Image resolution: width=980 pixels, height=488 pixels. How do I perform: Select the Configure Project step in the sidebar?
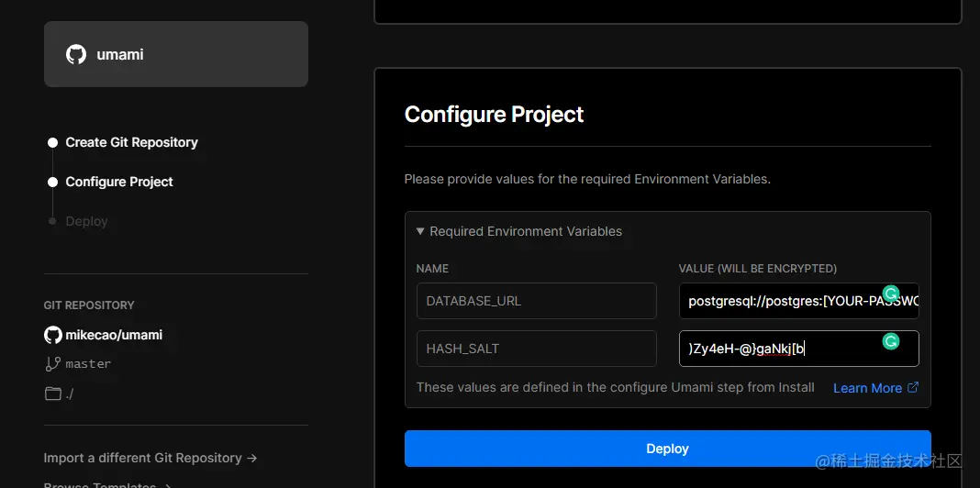point(119,182)
